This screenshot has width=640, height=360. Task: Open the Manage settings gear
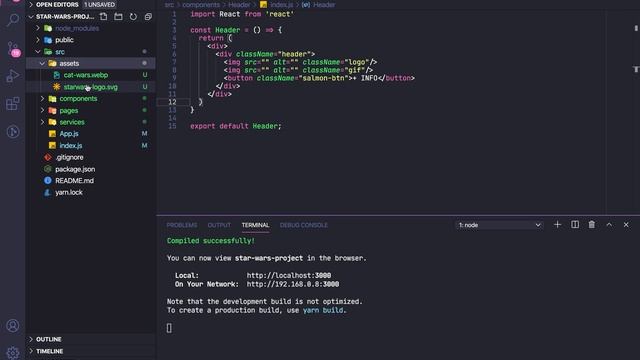(x=13, y=353)
